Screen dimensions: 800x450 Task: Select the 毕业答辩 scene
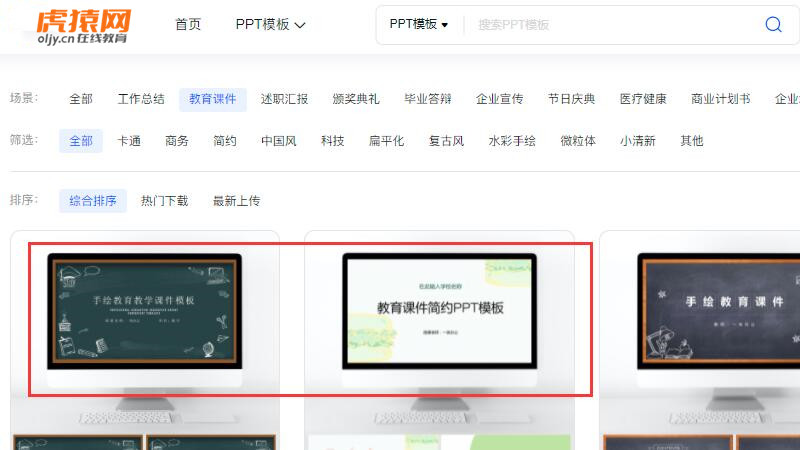(x=428, y=99)
